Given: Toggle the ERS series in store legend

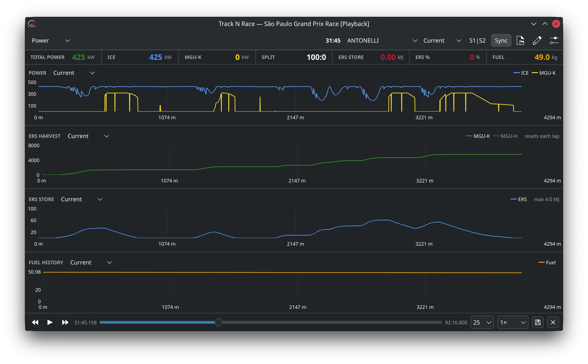Looking at the screenshot, I should tap(519, 199).
